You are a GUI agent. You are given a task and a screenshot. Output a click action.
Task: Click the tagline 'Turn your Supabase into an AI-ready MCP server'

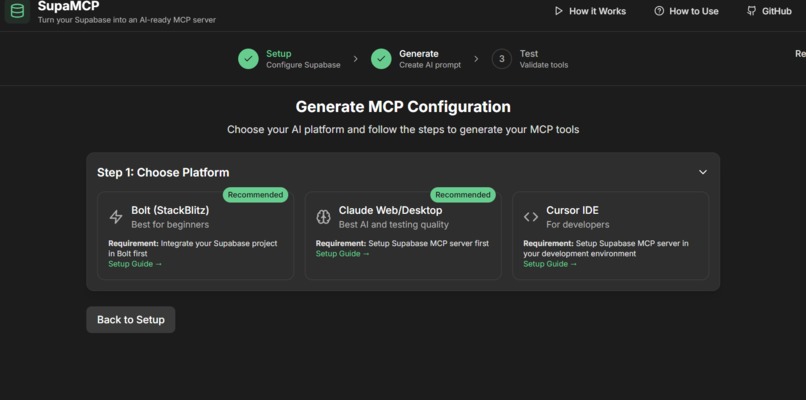[x=126, y=20]
